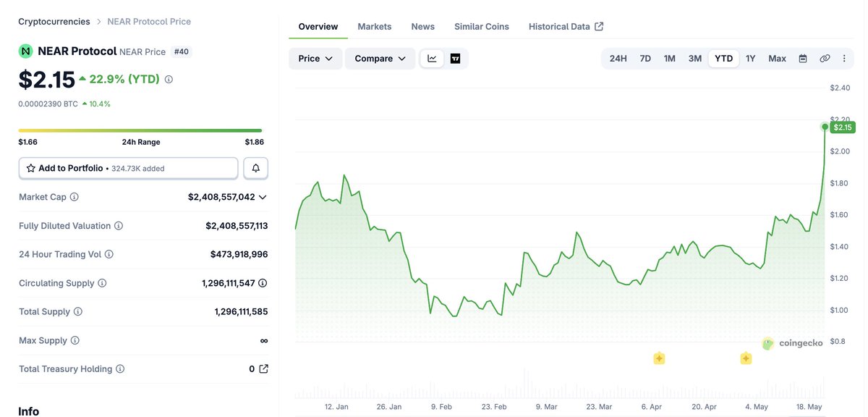Select the 24H time range
Image resolution: width=868 pixels, height=417 pixels.
pos(618,59)
